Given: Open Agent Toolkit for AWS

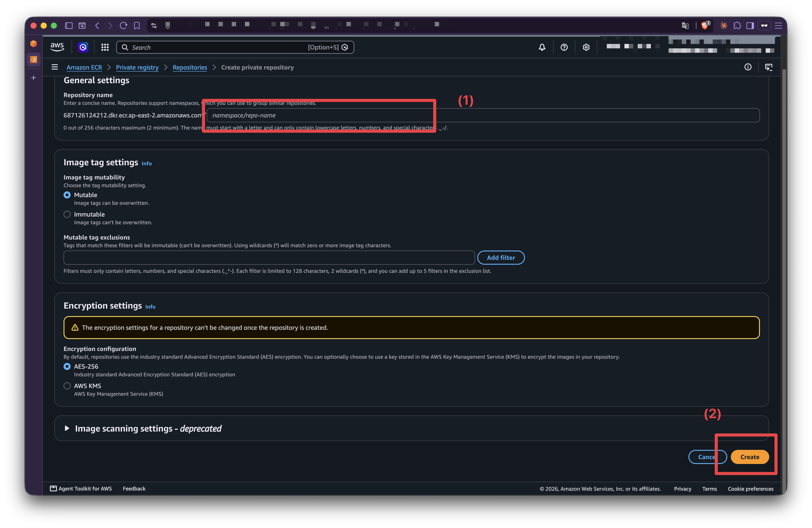Looking at the screenshot, I should 81,489.
